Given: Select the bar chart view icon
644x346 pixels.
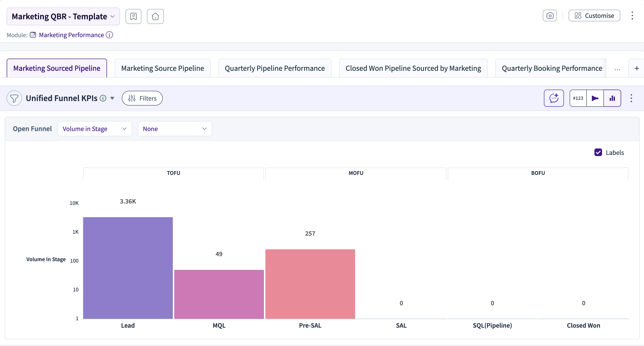Looking at the screenshot, I should click(612, 98).
